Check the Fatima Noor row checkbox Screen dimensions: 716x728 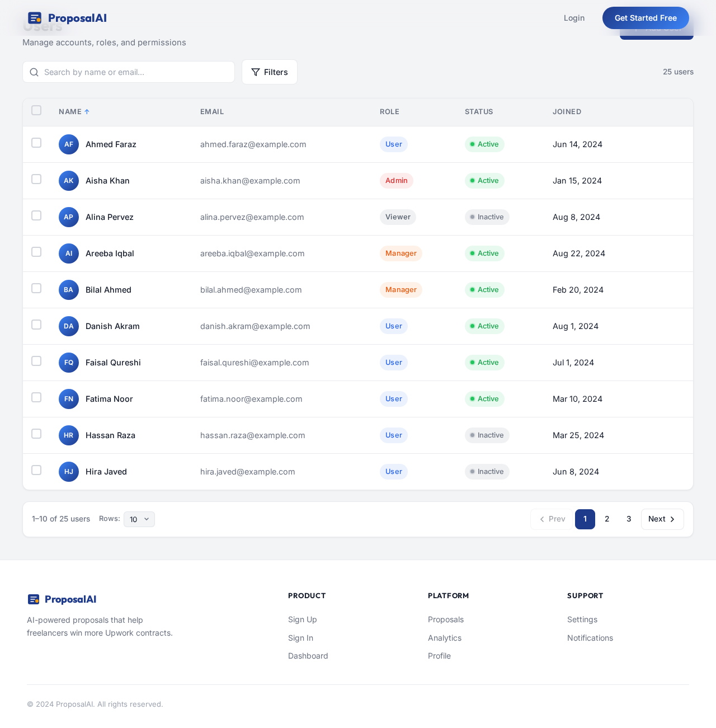click(x=36, y=397)
